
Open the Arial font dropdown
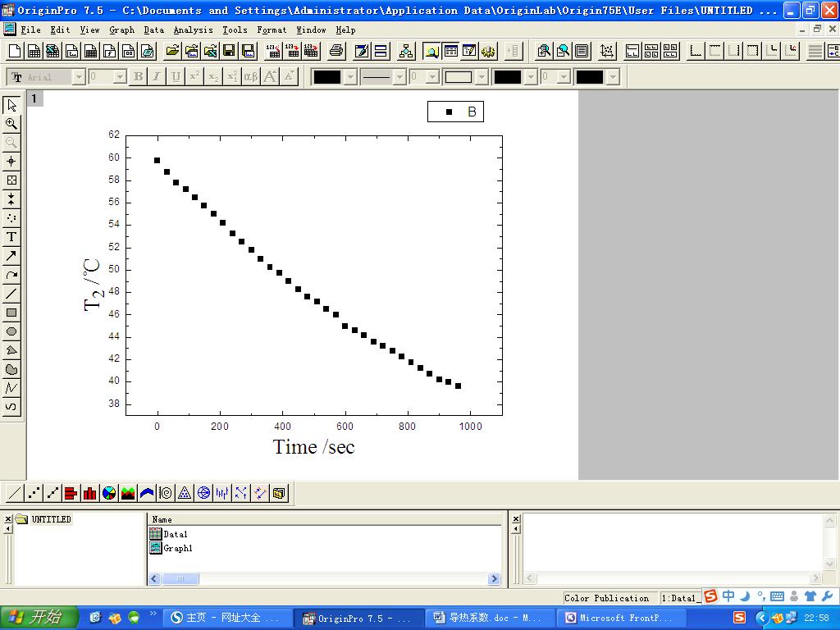79,77
